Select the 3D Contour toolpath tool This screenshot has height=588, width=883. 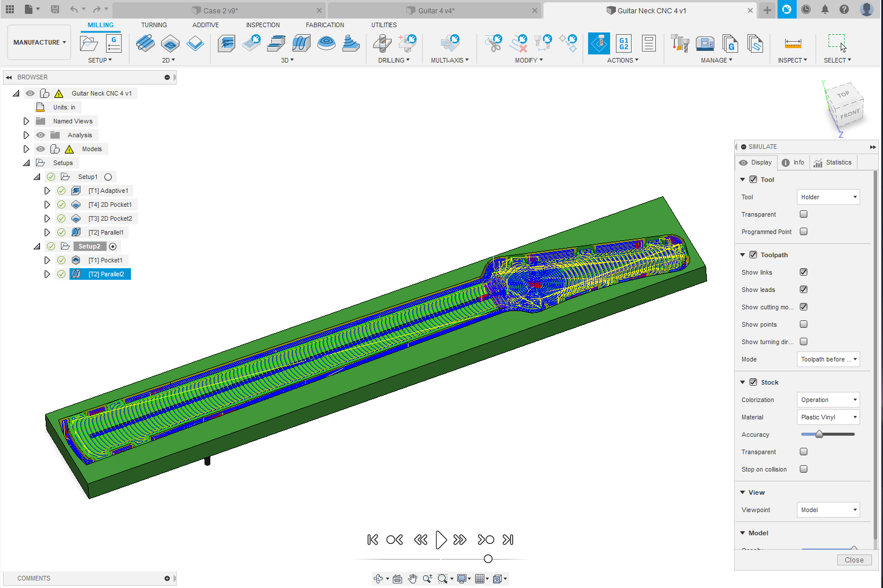coord(326,43)
